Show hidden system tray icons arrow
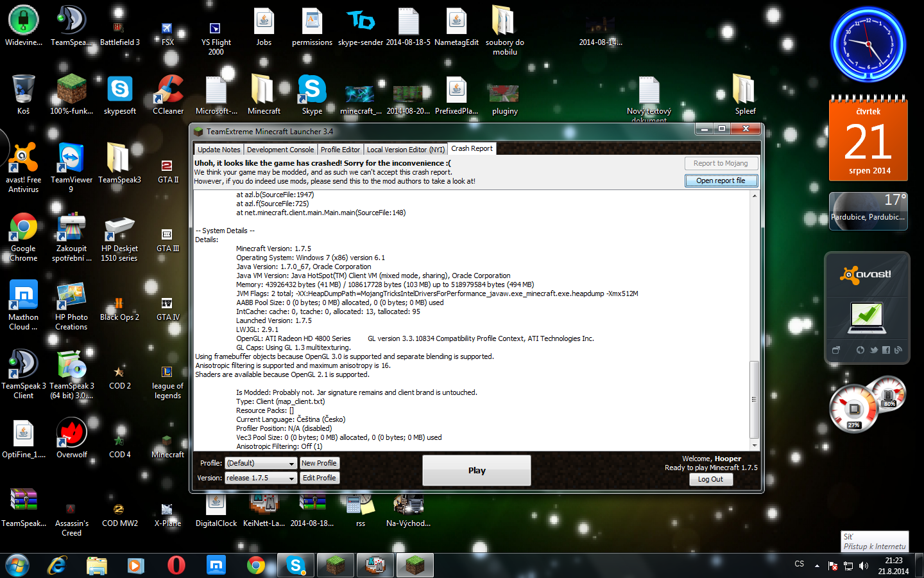 pos(817,566)
